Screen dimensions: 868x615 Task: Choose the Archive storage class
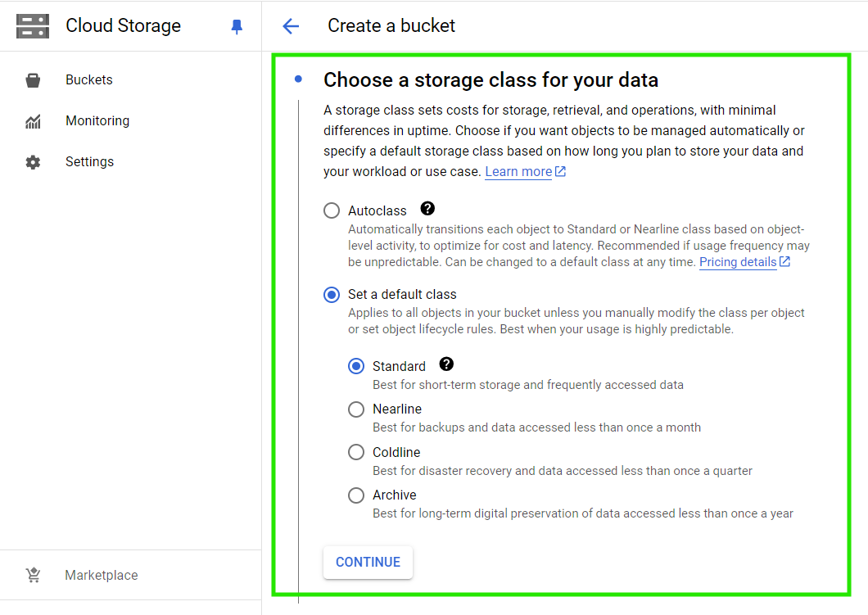356,495
